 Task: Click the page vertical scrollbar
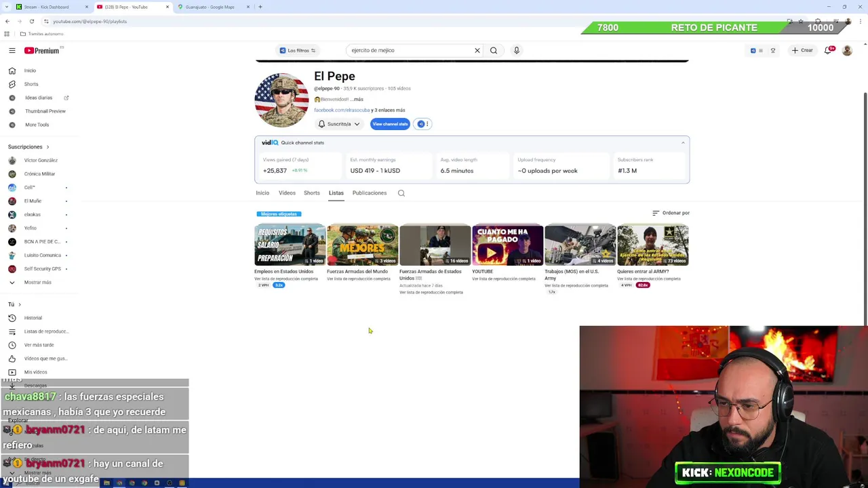865,210
